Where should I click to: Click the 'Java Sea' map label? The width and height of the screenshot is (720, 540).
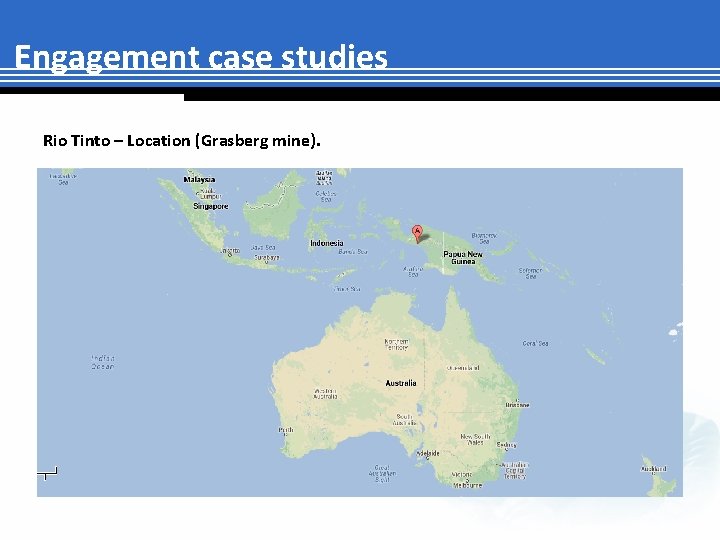[x=263, y=248]
